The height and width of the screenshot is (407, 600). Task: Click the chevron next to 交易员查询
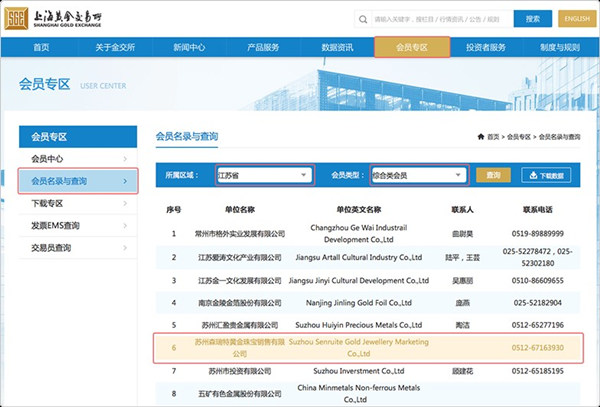pos(125,248)
